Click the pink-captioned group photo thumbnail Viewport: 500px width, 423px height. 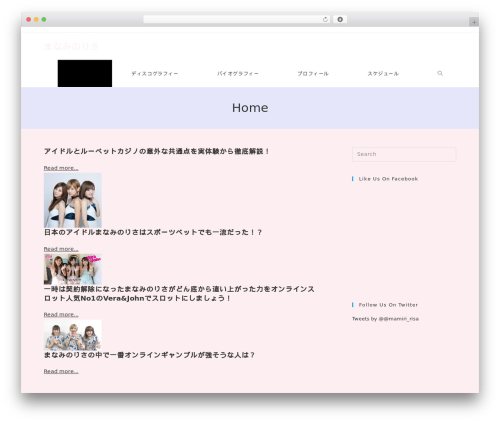click(x=73, y=269)
